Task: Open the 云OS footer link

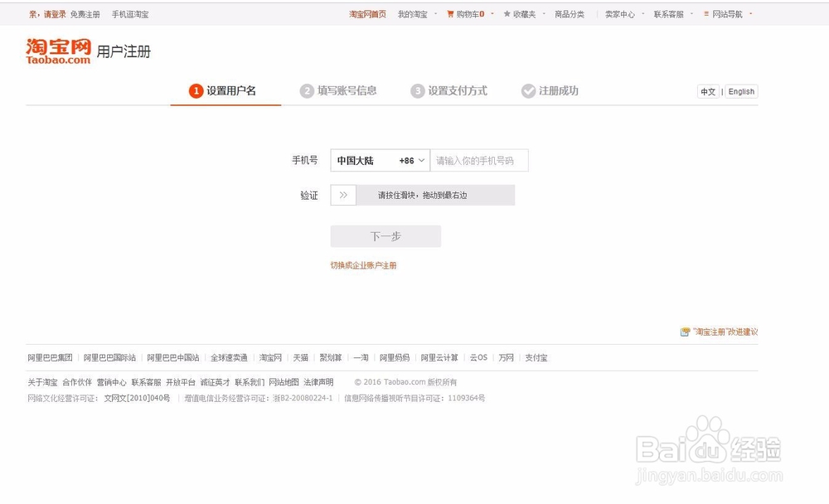Action: [x=478, y=358]
